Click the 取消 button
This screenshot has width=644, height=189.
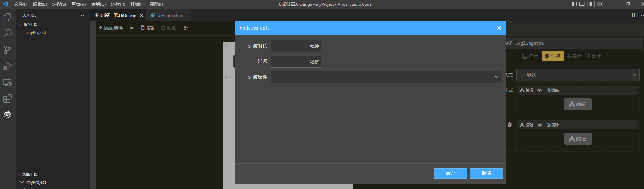pos(486,173)
